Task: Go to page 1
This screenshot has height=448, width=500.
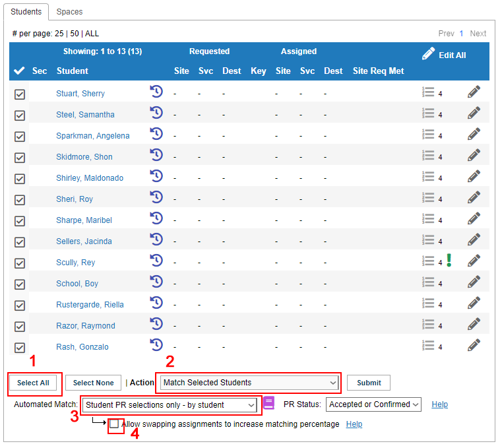Action: click(x=461, y=34)
